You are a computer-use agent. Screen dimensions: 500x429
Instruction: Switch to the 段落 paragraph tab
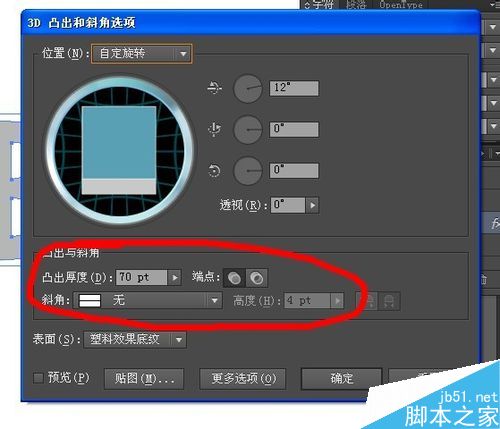point(356,4)
